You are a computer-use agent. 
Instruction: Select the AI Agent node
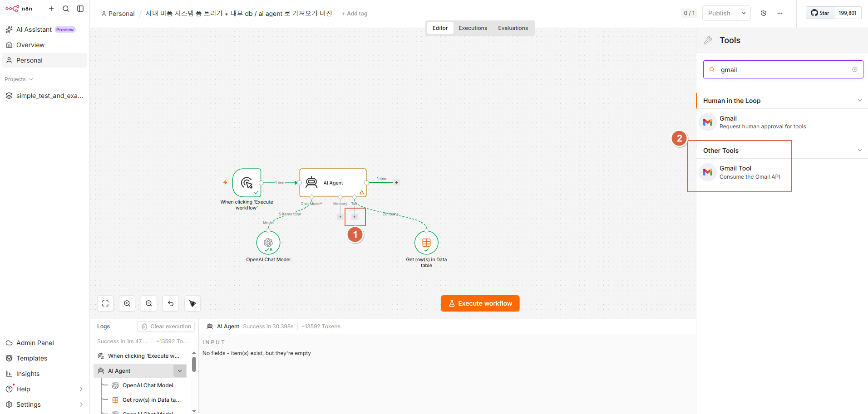click(333, 183)
